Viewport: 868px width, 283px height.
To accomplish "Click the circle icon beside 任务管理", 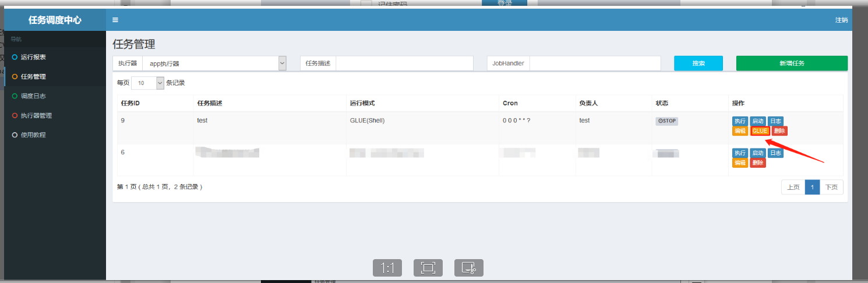I will tap(15, 76).
